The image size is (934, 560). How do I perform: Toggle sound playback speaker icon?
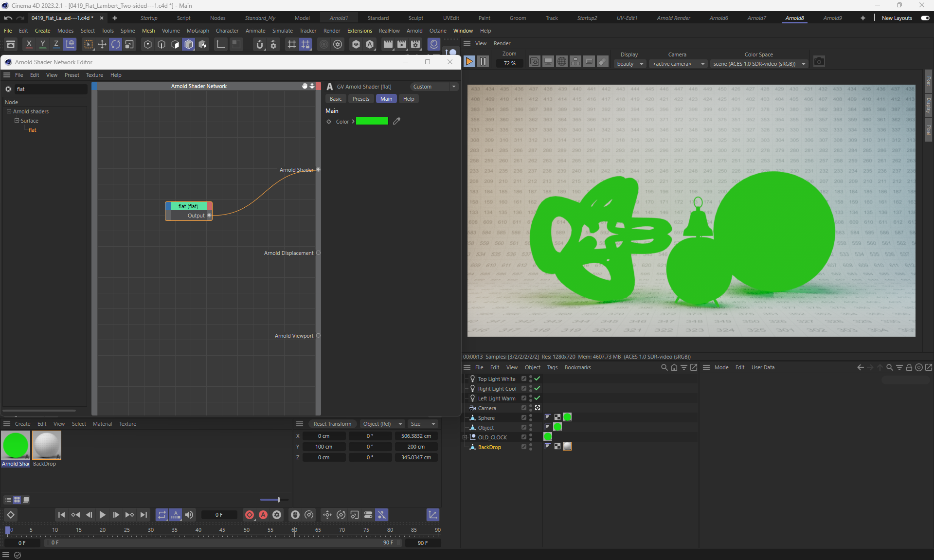189,515
